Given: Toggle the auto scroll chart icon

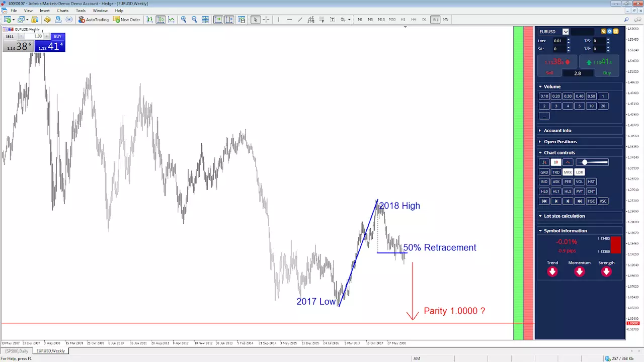Looking at the screenshot, I should [x=218, y=20].
